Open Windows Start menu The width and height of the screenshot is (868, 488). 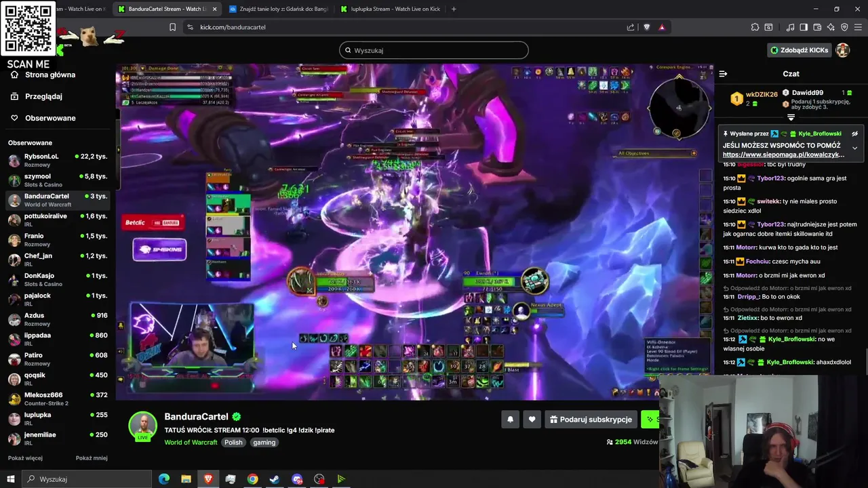(11, 479)
